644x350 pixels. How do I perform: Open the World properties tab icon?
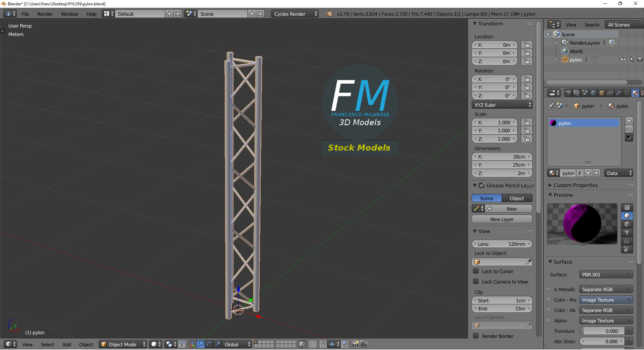click(593, 93)
